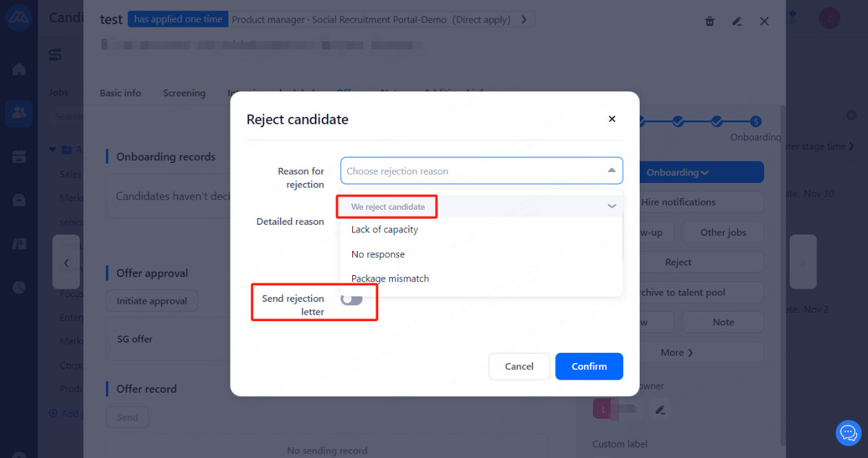Delete the candidate with trash icon
This screenshot has height=458, width=868.
710,21
